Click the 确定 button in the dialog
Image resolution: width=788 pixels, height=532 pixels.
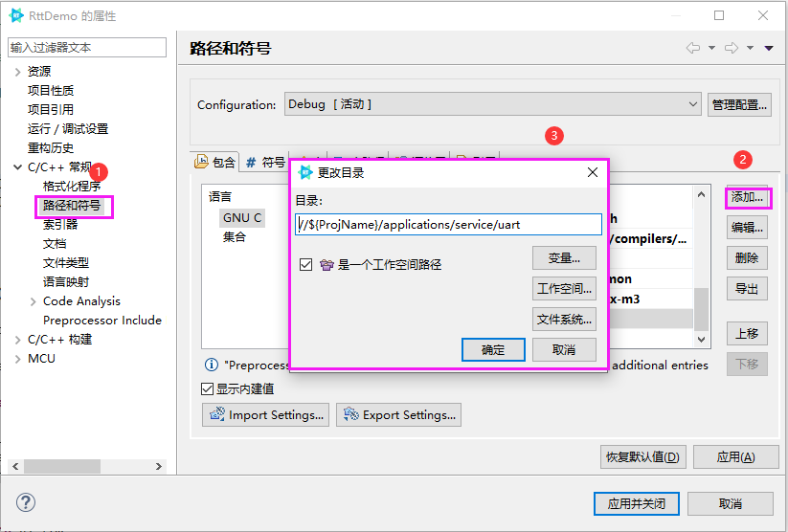[x=492, y=350]
